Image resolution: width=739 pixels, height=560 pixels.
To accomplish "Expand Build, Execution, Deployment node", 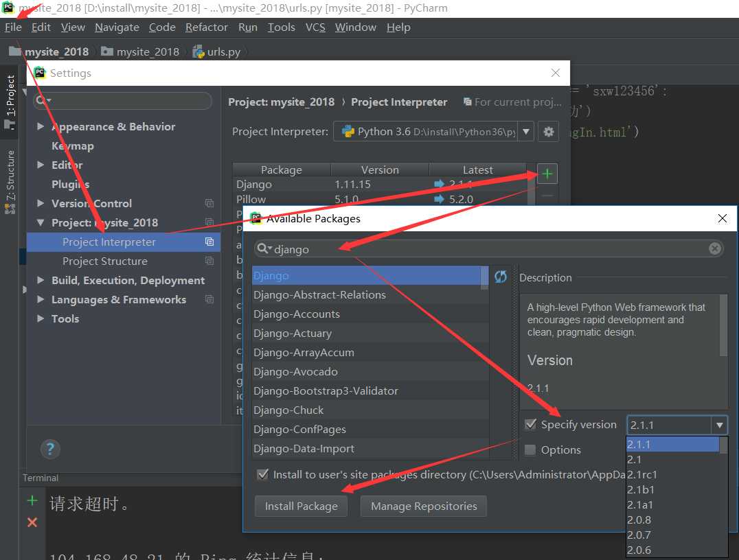I will [x=41, y=280].
